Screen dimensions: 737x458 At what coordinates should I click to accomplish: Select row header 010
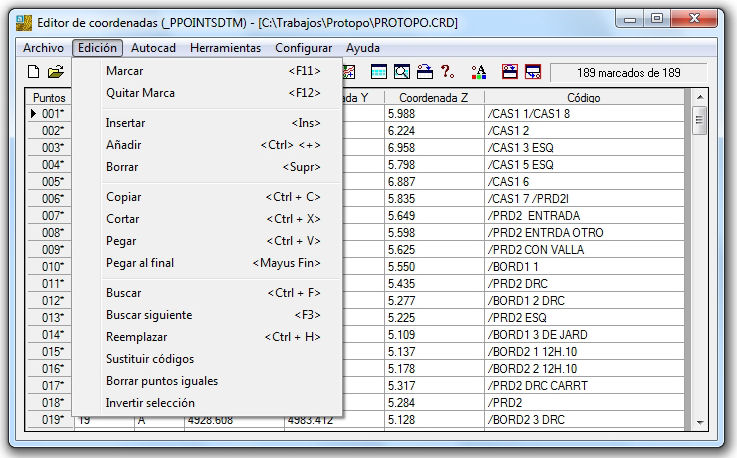coord(49,267)
